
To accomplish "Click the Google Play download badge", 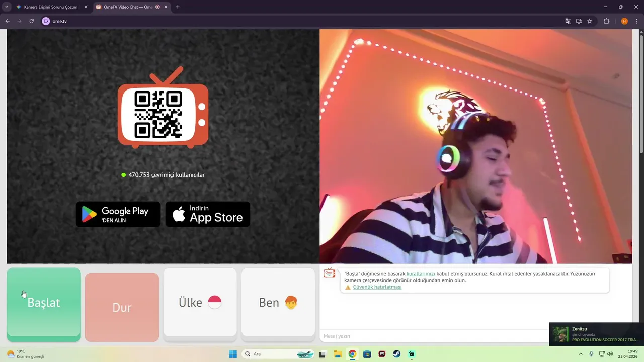I will click(x=118, y=214).
